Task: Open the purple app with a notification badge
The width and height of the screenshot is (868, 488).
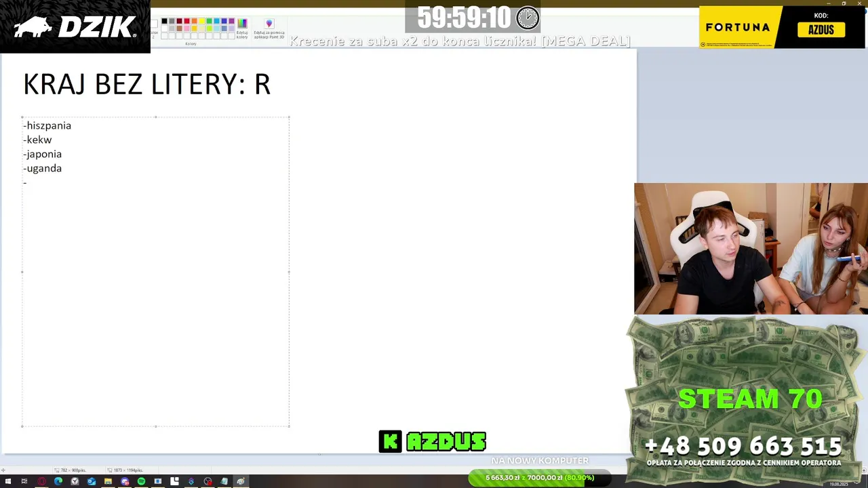Action: pyautogui.click(x=125, y=481)
